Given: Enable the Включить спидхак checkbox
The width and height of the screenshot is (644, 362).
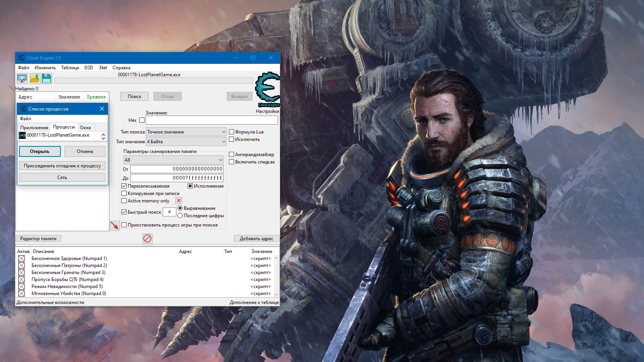Looking at the screenshot, I should click(x=231, y=162).
